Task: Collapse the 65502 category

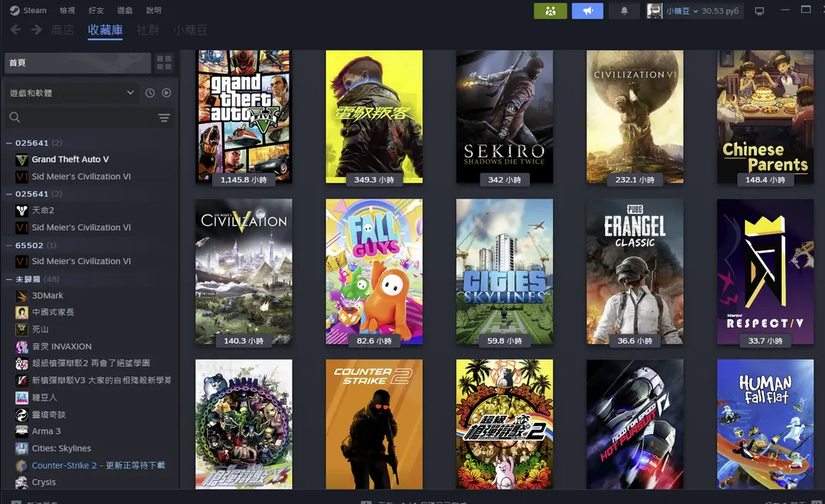Action: pos(9,245)
